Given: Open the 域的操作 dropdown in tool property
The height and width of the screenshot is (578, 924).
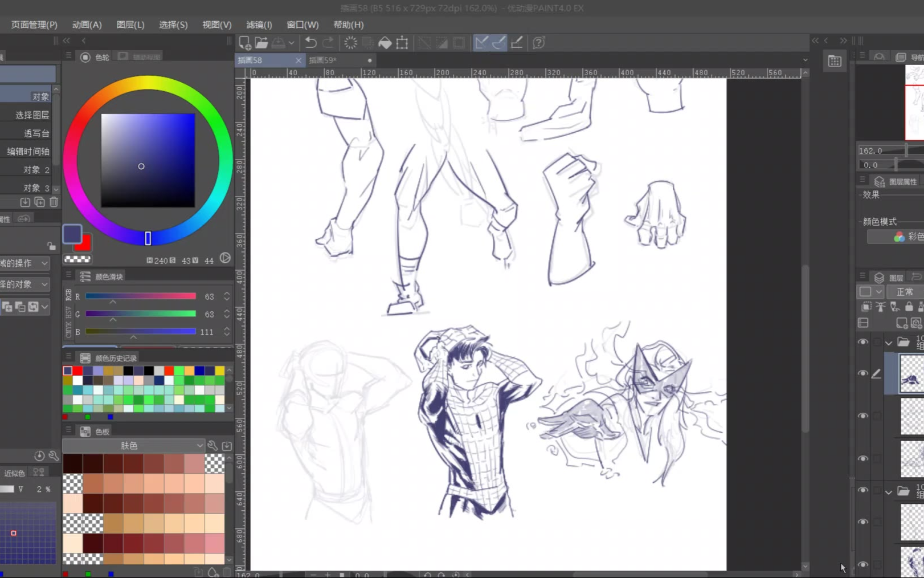Looking at the screenshot, I should click(x=25, y=263).
